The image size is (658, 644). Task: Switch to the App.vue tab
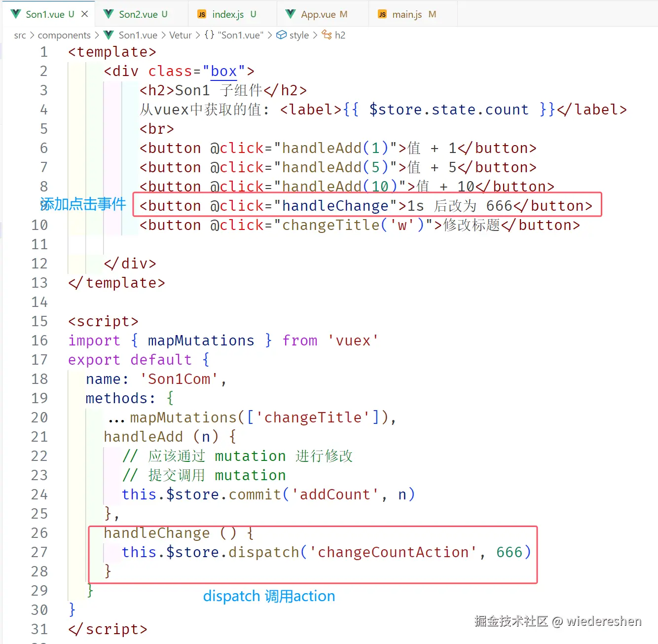click(x=324, y=14)
